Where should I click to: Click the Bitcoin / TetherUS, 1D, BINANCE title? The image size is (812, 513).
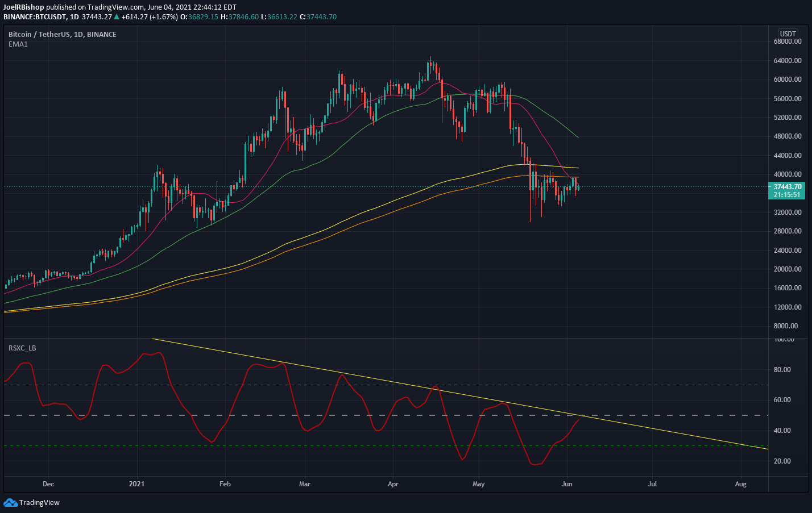click(63, 34)
